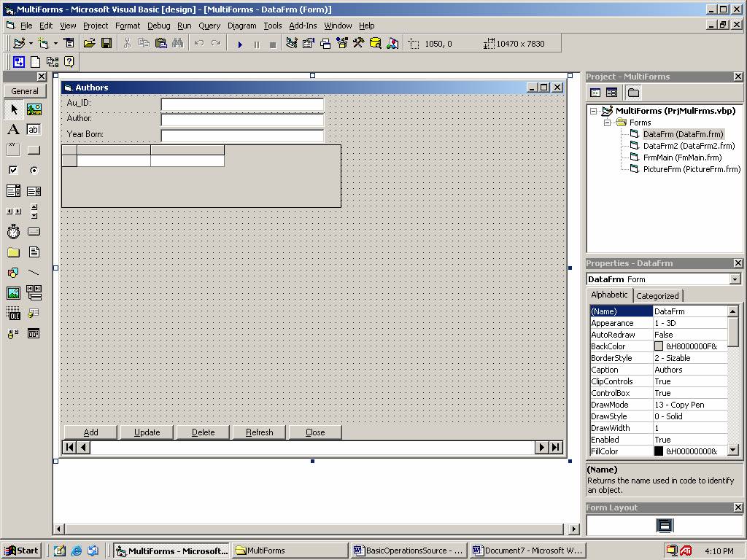
Task: Open the DataFrm object dropdown in Properties
Action: (x=735, y=279)
